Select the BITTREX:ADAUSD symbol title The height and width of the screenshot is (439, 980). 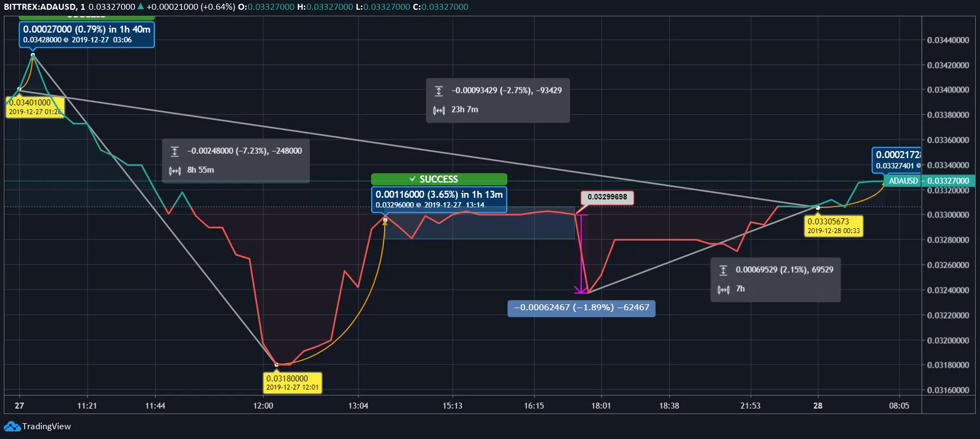tap(40, 7)
